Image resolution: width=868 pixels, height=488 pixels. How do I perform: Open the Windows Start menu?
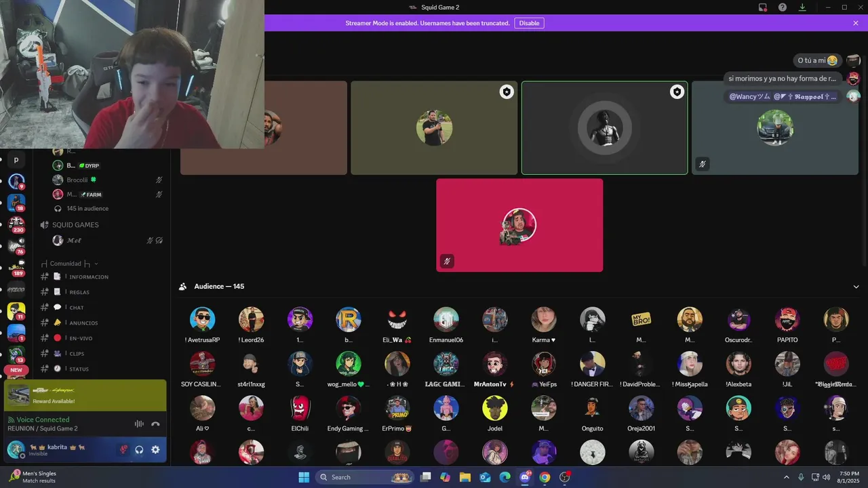click(304, 477)
